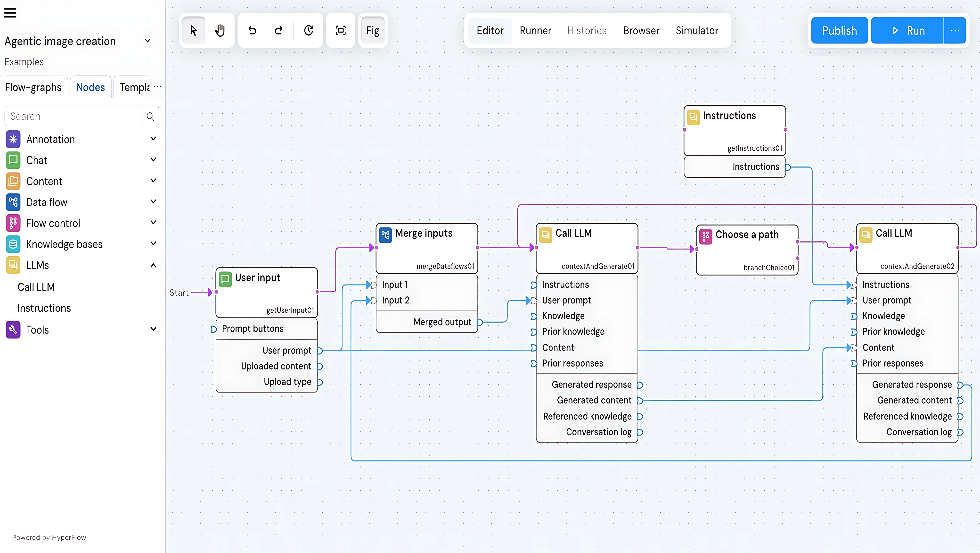Click the redo arrow icon
Screen dimensions: 980x553
(x=278, y=30)
